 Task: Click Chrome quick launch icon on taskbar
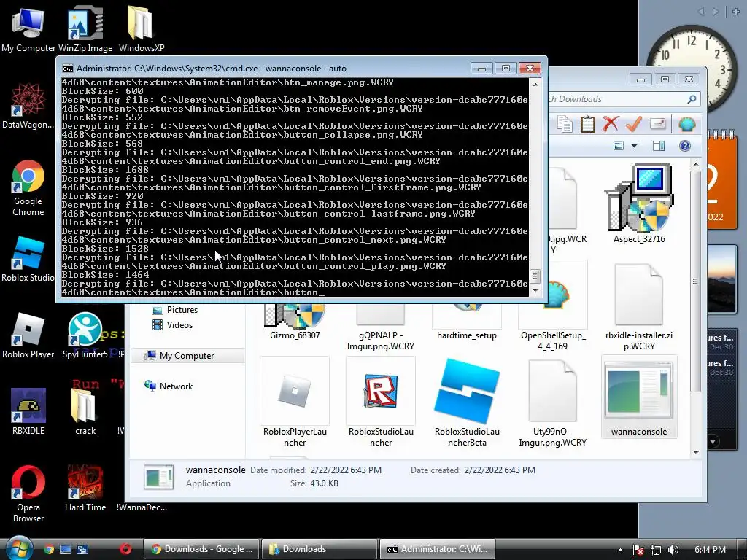(x=49, y=549)
